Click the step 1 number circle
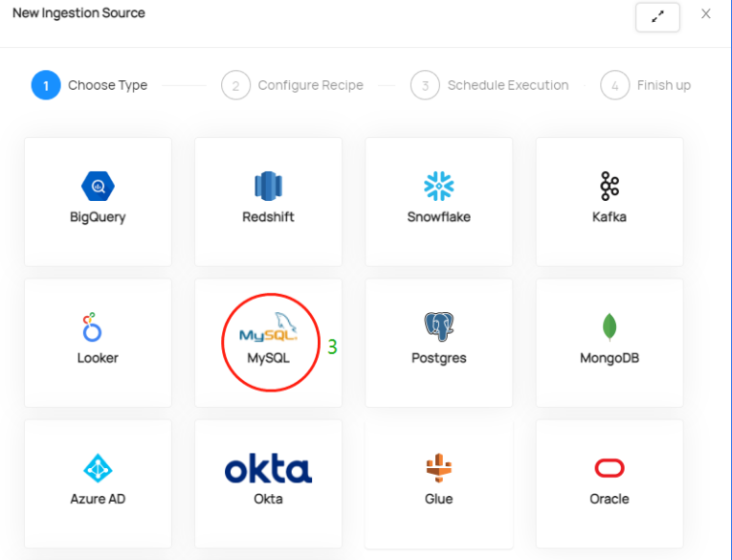 [x=46, y=85]
